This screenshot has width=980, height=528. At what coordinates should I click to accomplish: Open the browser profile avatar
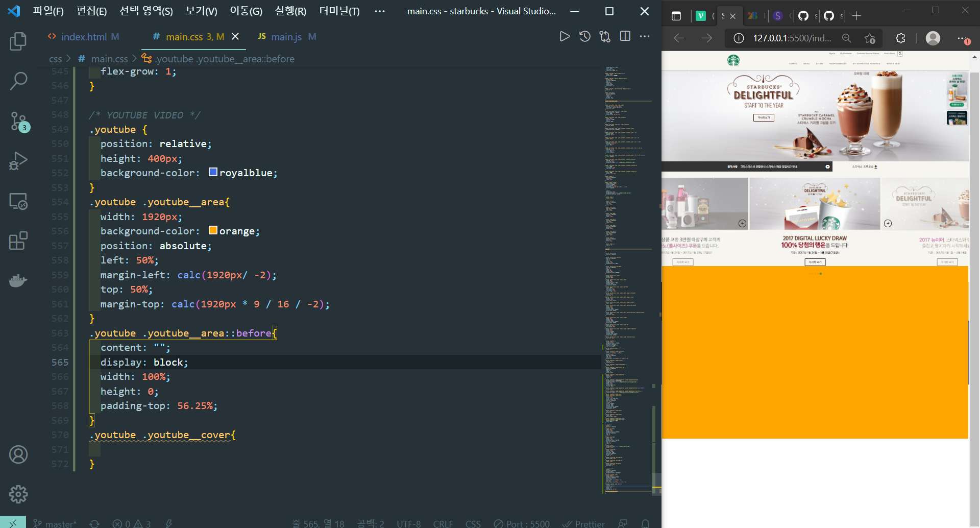(933, 38)
